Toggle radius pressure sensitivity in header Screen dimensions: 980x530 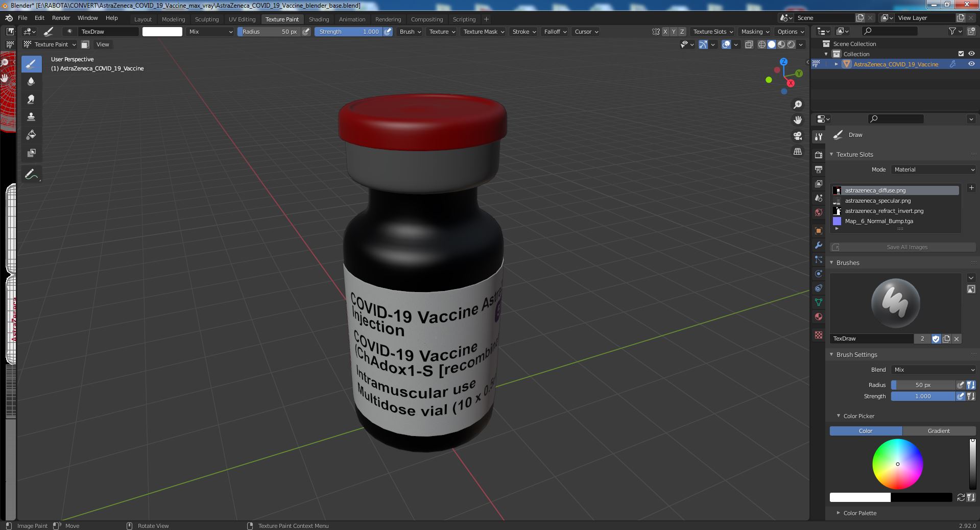[306, 32]
